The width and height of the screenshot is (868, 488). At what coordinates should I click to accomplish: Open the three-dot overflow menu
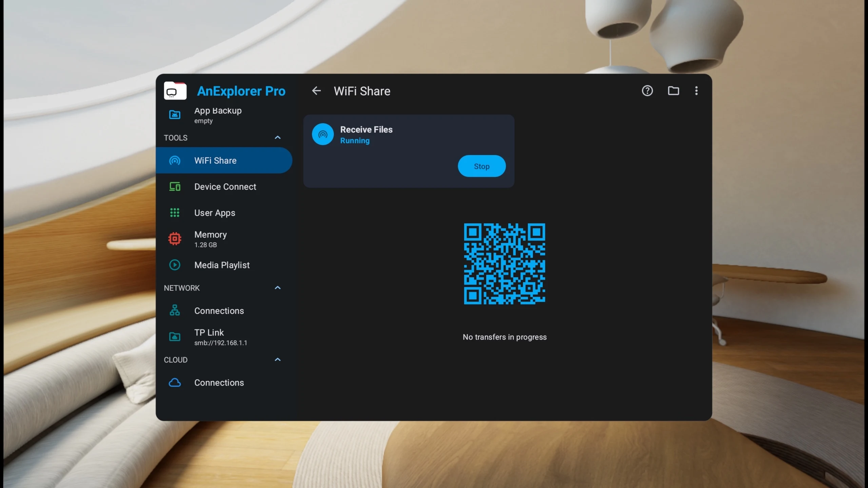(x=696, y=91)
